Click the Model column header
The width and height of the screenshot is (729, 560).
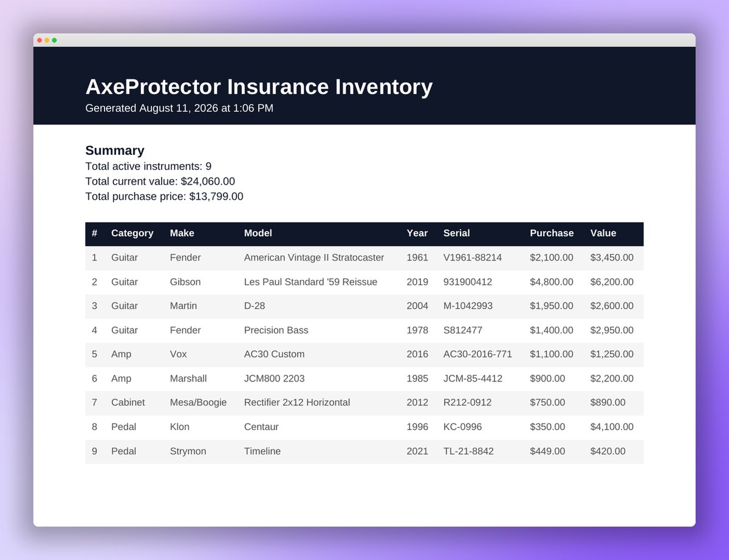tap(258, 233)
